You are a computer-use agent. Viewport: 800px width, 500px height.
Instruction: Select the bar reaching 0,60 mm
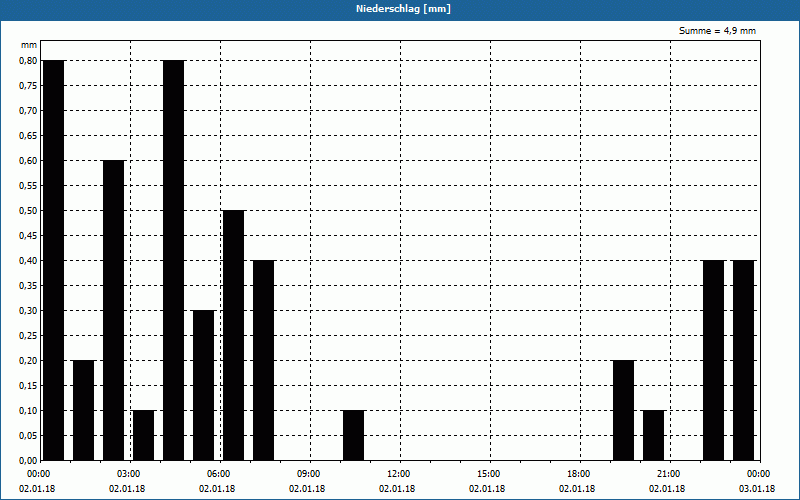[x=113, y=310]
